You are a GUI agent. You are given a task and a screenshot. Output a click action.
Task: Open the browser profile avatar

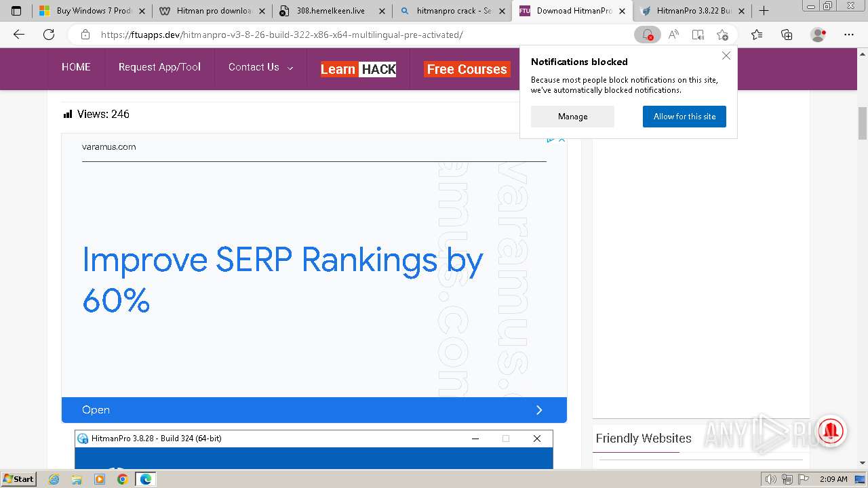818,35
